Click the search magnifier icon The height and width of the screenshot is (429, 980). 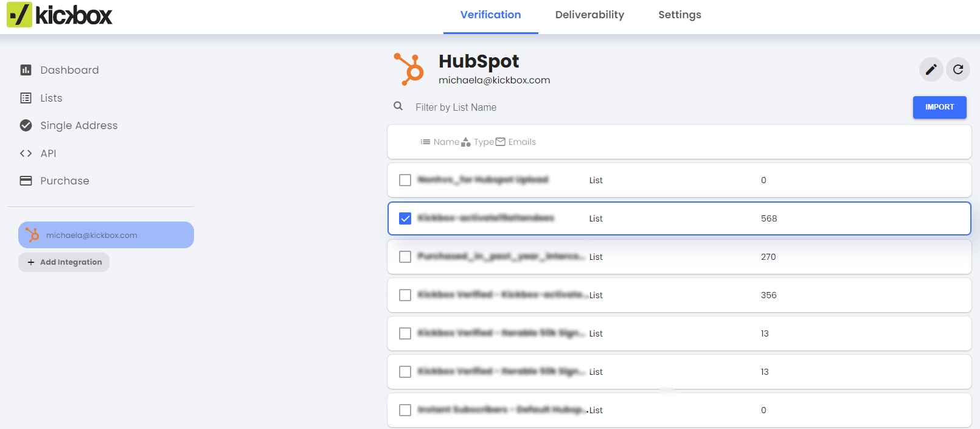point(398,106)
